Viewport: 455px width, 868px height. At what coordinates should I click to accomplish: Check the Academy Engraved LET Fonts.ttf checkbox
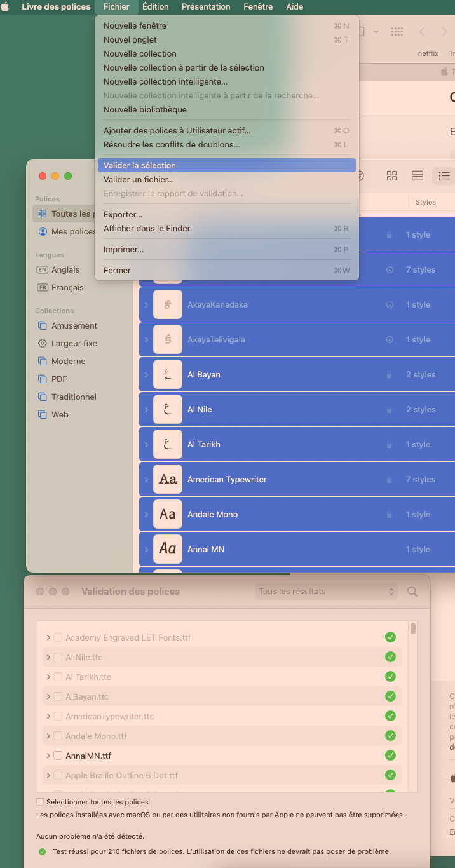click(58, 637)
